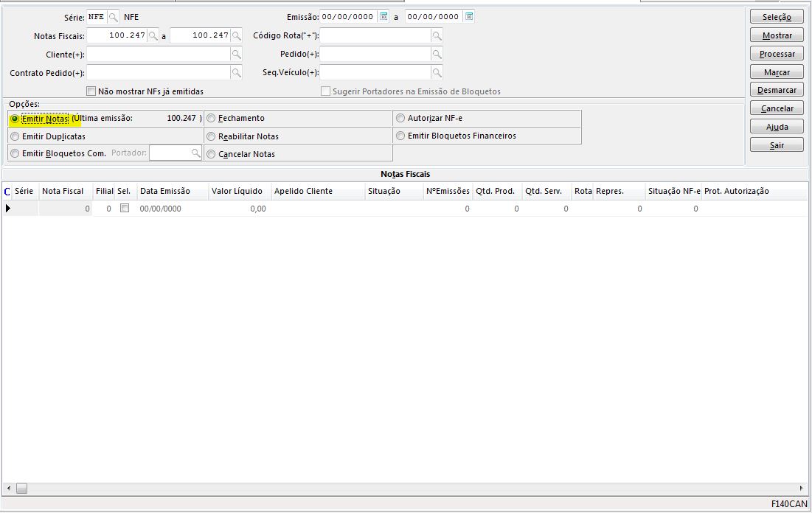Screen dimensions: 812x513
Task: Click the grid's horizontal scrollbar right arrow
Action: click(x=802, y=488)
